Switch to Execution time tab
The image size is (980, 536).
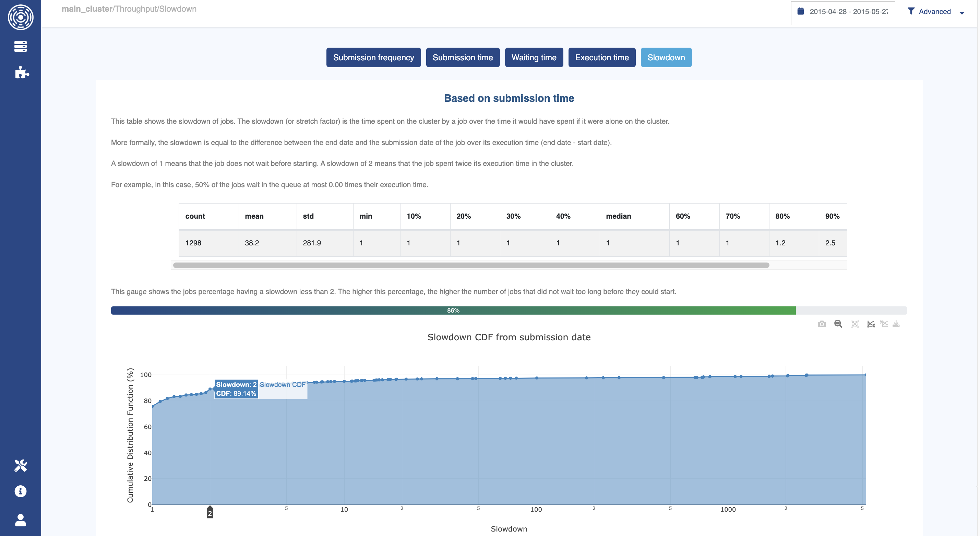click(602, 57)
